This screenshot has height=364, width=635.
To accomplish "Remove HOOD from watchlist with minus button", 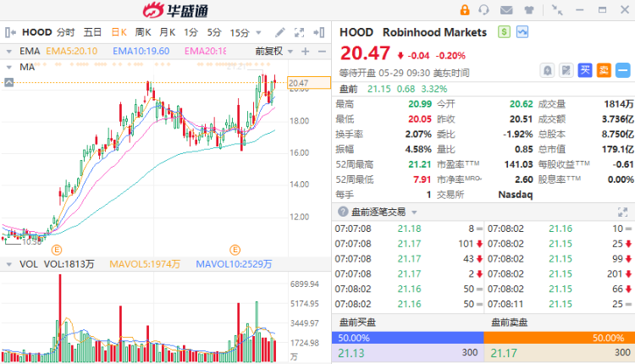I will (623, 70).
